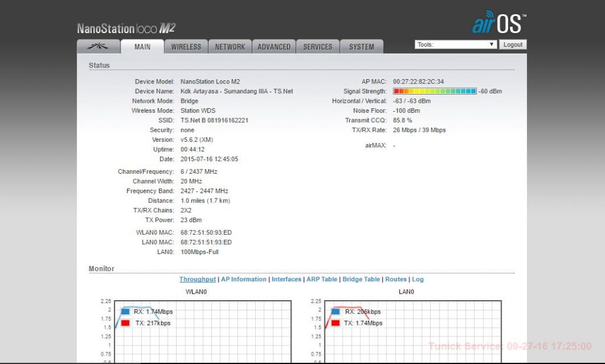Open the ARP Table link
This screenshot has width=605, height=364.
click(322, 279)
